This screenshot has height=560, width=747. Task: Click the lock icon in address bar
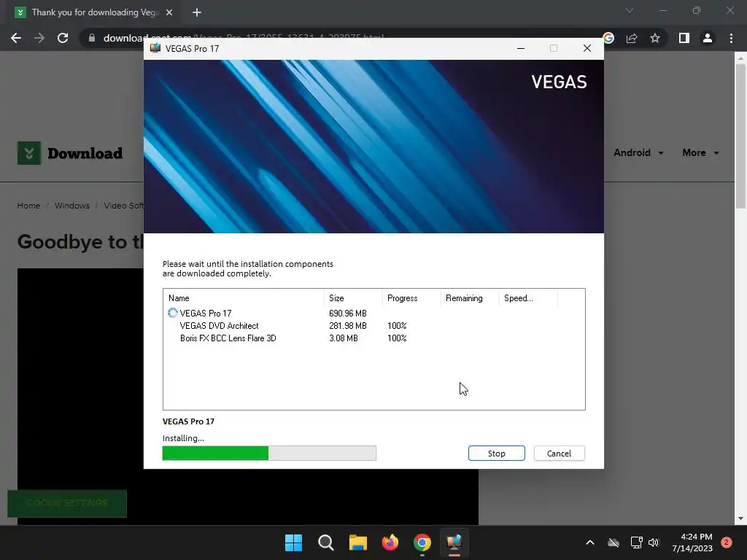(x=92, y=38)
